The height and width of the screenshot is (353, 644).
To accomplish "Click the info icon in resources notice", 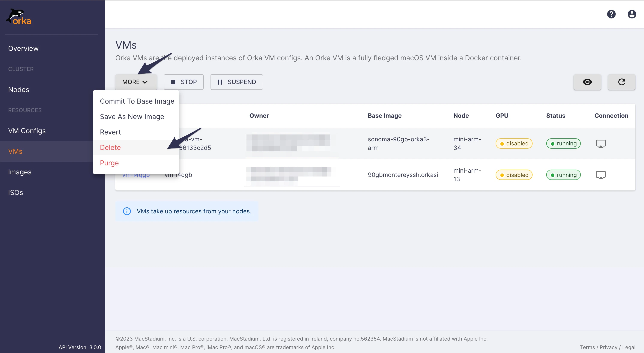I will (127, 211).
